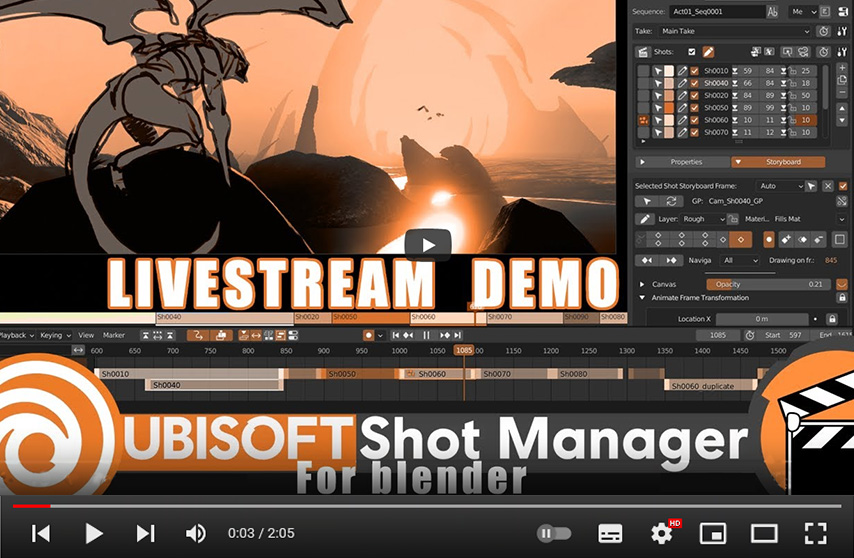Add a new shot with plus button
Image resolution: width=854 pixels, height=558 pixels.
(842, 68)
